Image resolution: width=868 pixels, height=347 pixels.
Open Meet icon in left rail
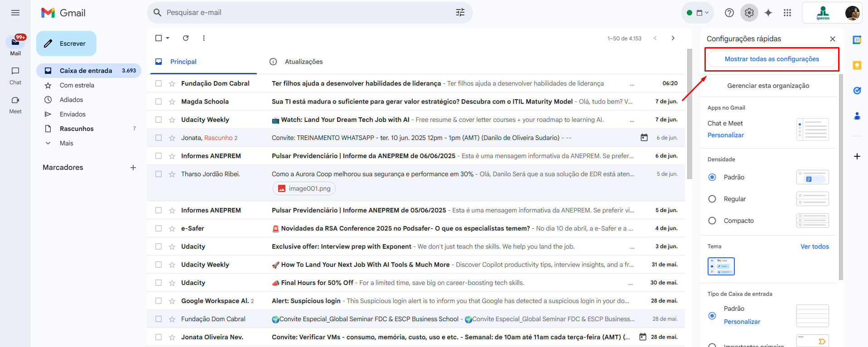tap(15, 100)
